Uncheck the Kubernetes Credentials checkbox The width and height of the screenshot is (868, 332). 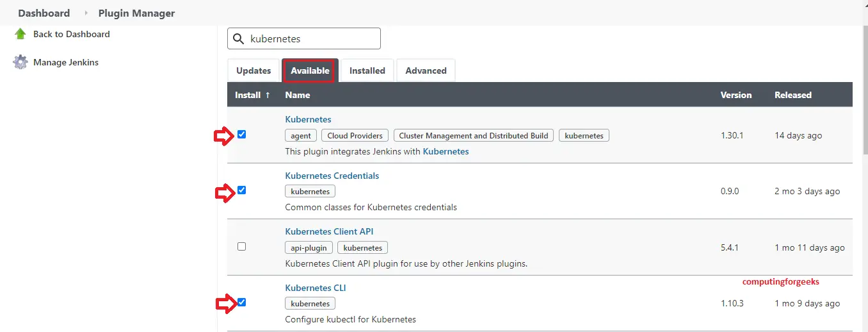241,190
